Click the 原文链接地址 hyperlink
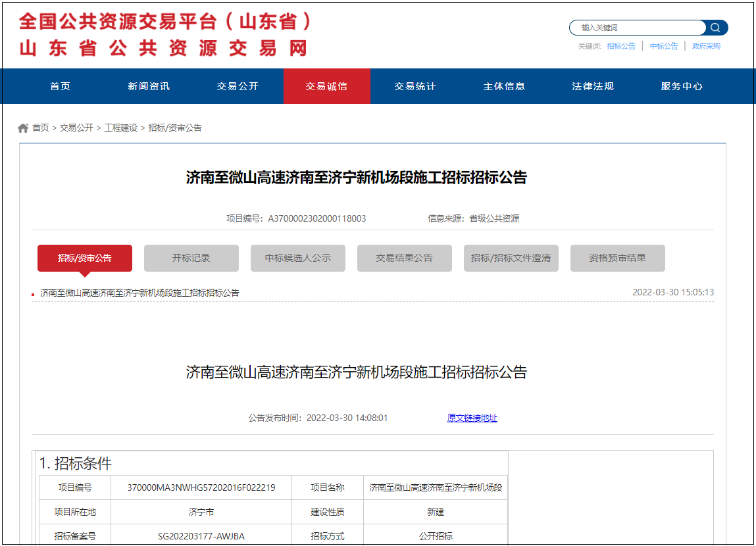 point(472,418)
